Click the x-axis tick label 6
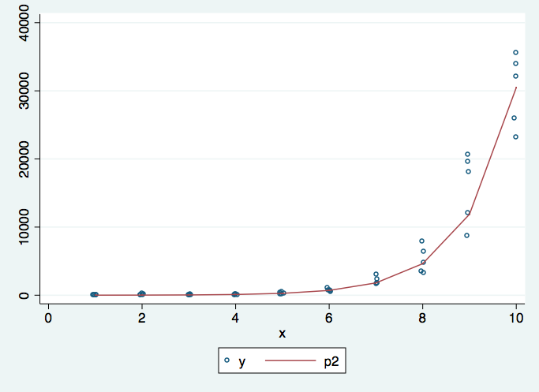This screenshot has width=539, height=392. 328,318
